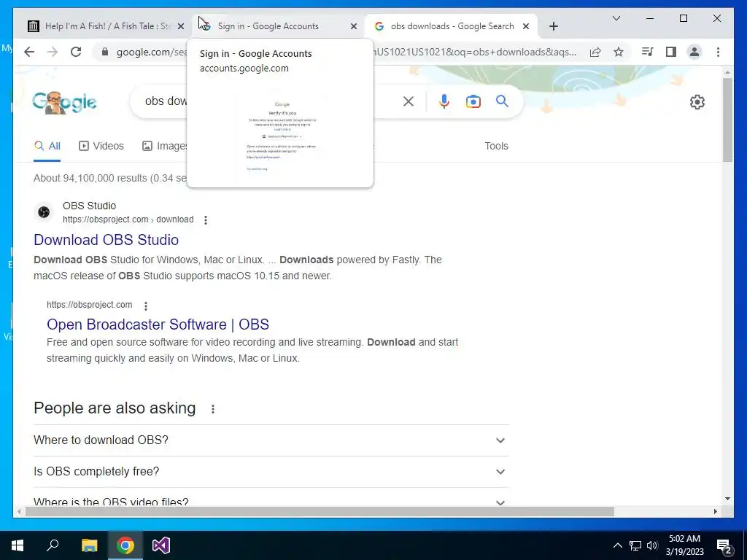The width and height of the screenshot is (747, 560).
Task: Open a new browser tab
Action: [x=553, y=26]
